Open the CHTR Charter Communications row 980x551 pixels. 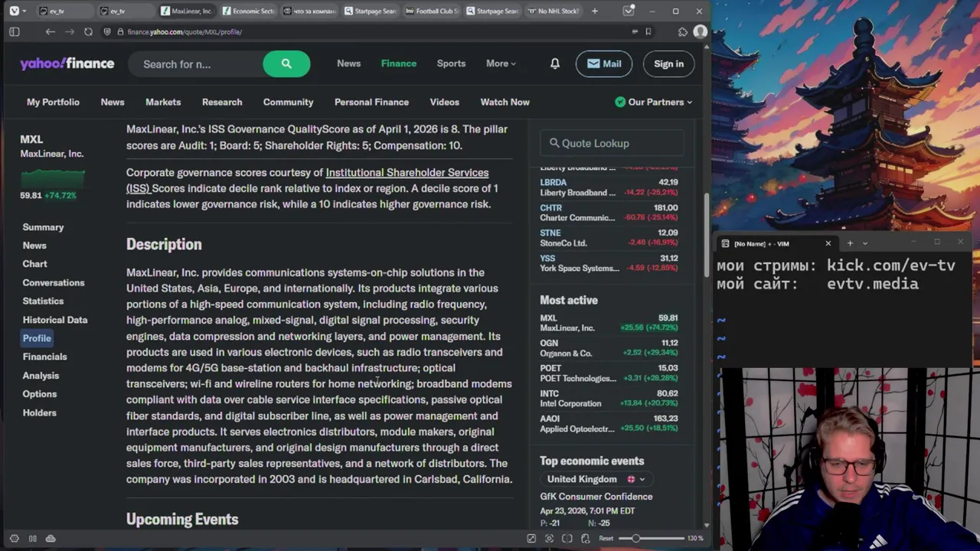pyautogui.click(x=609, y=213)
